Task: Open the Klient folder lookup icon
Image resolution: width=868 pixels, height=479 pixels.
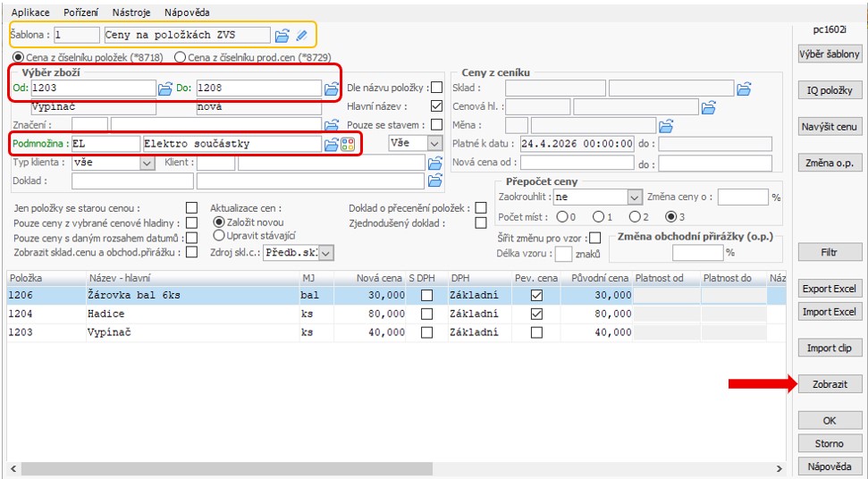Action: click(x=435, y=164)
